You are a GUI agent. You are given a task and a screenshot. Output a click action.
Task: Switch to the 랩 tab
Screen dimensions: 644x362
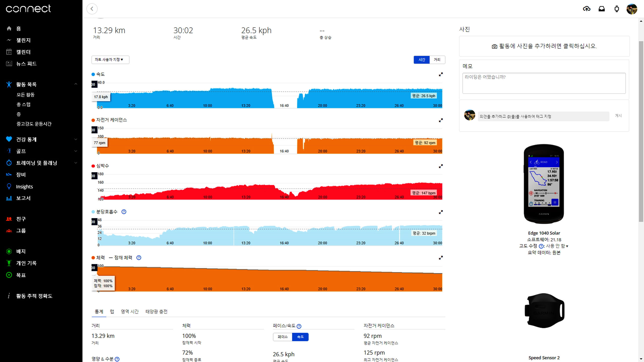112,311
